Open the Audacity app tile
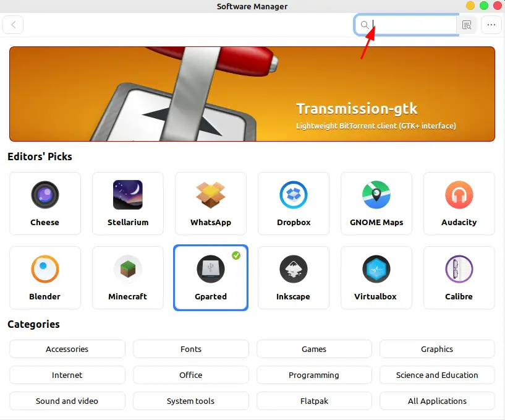Image resolution: width=505 pixels, height=420 pixels. (459, 204)
